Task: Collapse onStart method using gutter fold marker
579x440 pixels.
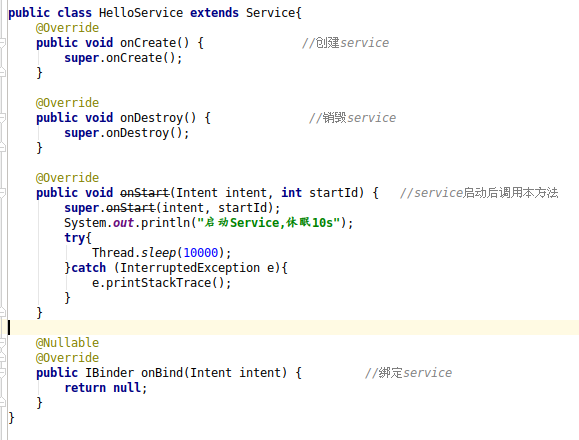Action: pos(2,193)
